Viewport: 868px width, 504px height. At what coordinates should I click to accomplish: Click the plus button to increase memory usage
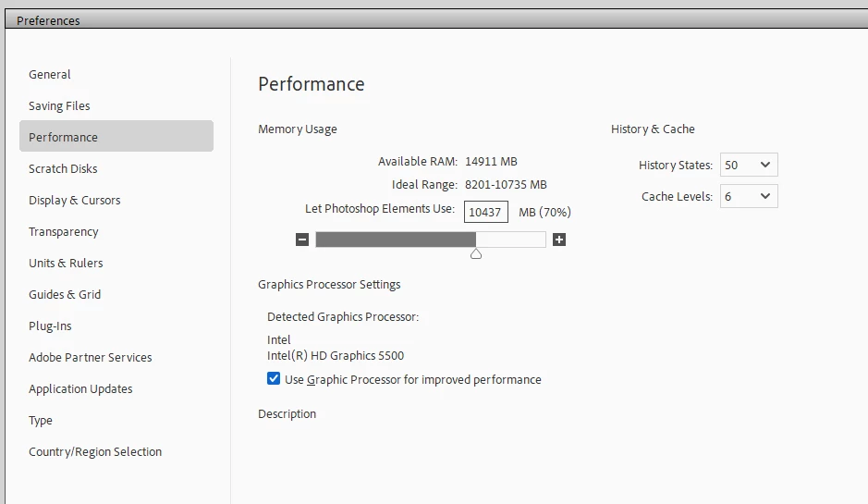(x=559, y=240)
